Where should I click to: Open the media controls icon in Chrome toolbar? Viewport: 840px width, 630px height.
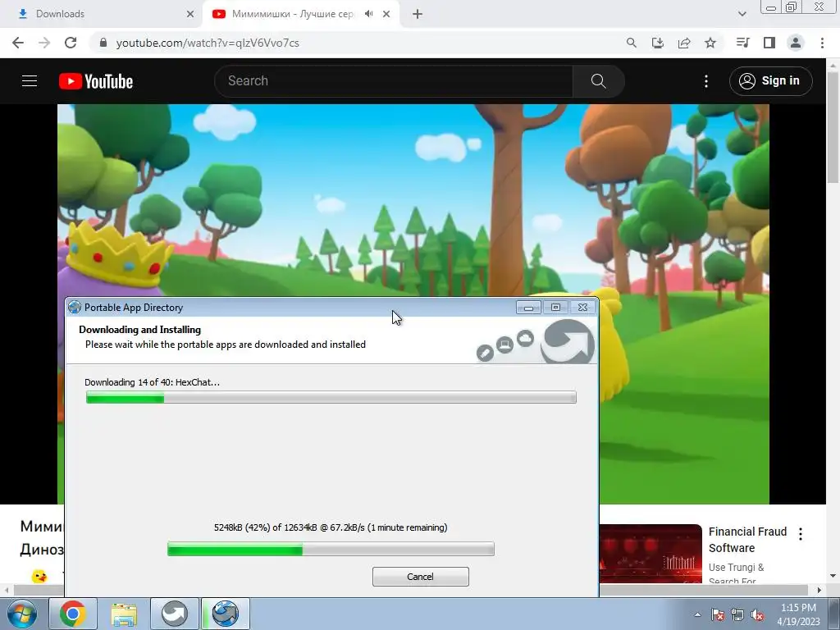click(x=742, y=43)
